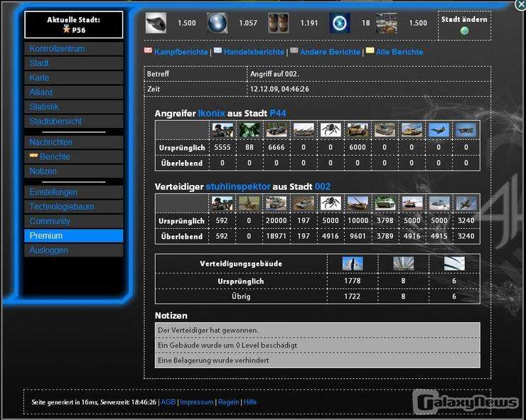Click attacker unit icon above 88
The height and width of the screenshot is (420, 526).
249,130
